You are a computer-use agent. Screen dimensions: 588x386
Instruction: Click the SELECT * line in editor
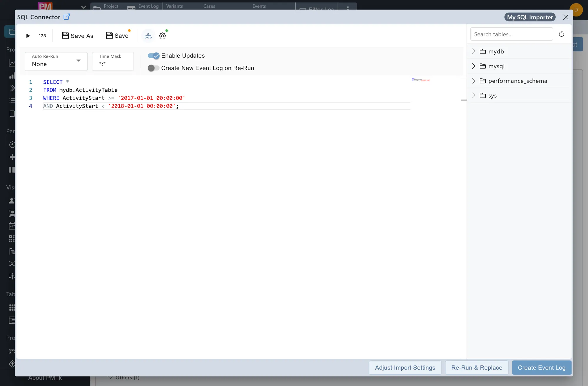56,82
